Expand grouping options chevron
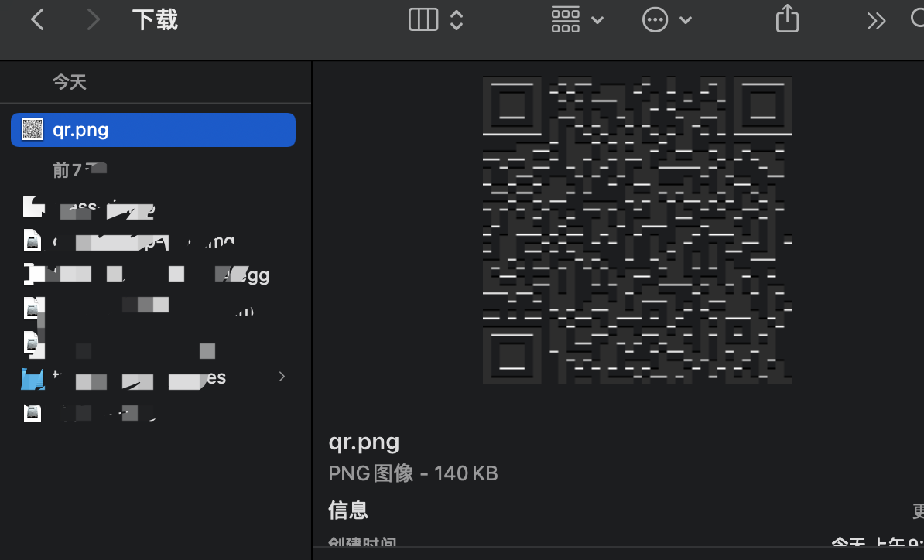 point(597,21)
